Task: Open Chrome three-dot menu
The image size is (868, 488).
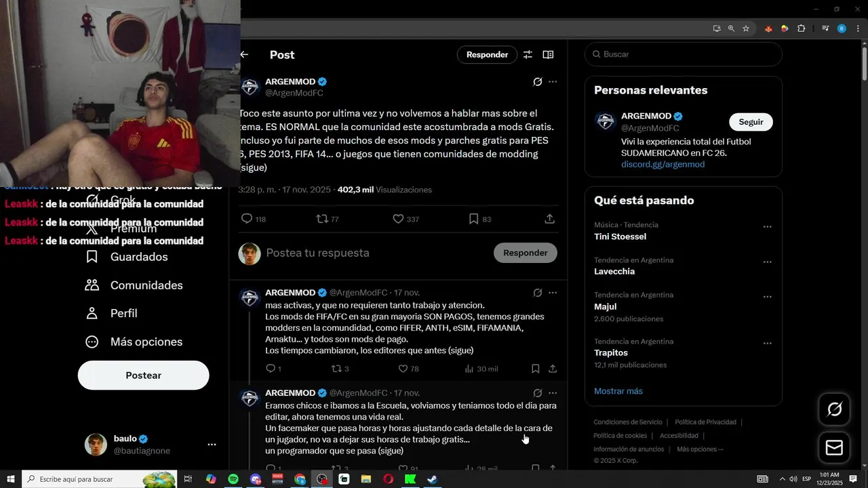Action: click(x=858, y=28)
